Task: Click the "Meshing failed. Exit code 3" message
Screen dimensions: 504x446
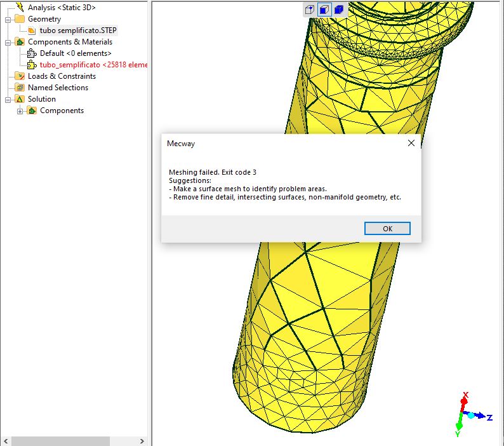Action: (213, 172)
